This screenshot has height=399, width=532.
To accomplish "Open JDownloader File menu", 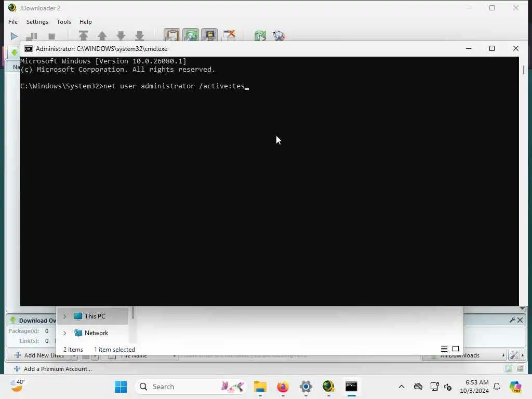I will click(13, 22).
